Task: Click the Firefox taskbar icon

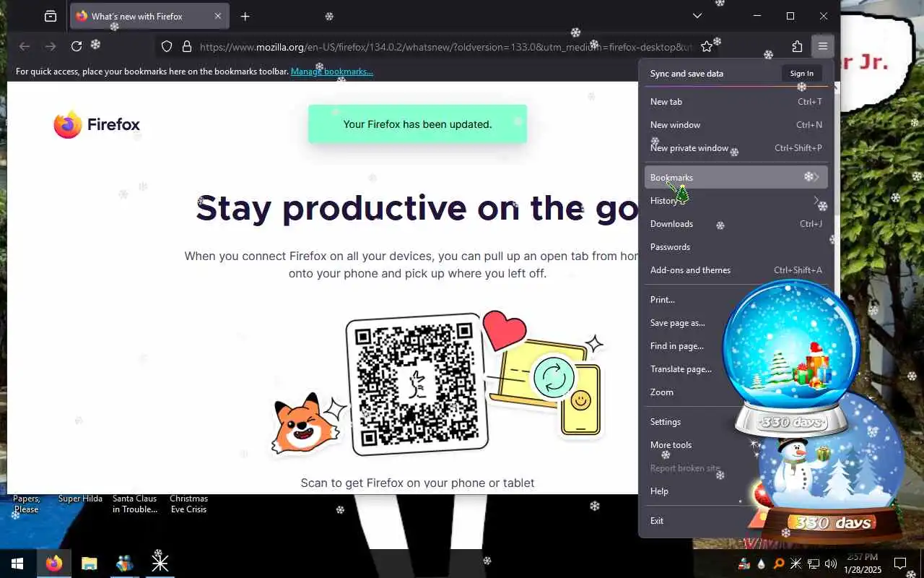Action: [54, 564]
